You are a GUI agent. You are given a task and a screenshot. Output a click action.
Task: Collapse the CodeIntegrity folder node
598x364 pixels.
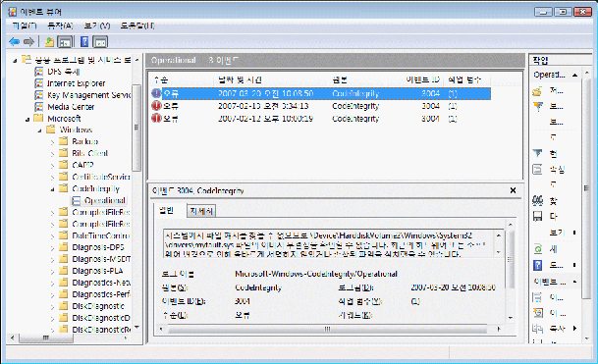point(52,189)
